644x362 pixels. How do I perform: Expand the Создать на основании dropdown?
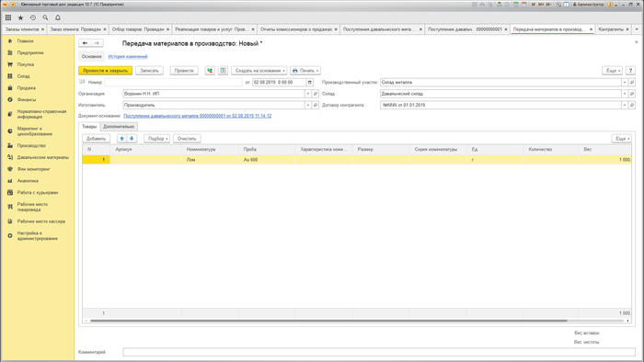[x=259, y=71]
